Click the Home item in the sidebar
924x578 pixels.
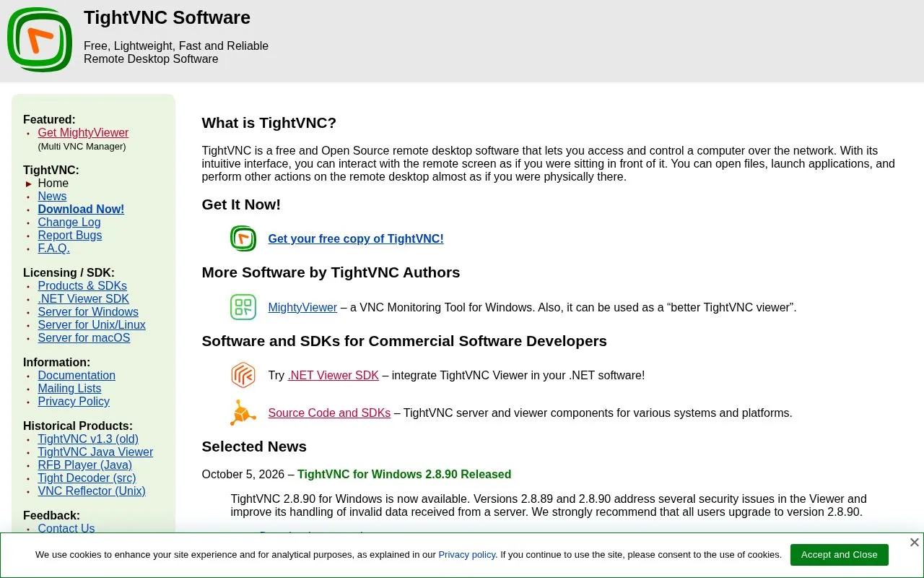53,184
